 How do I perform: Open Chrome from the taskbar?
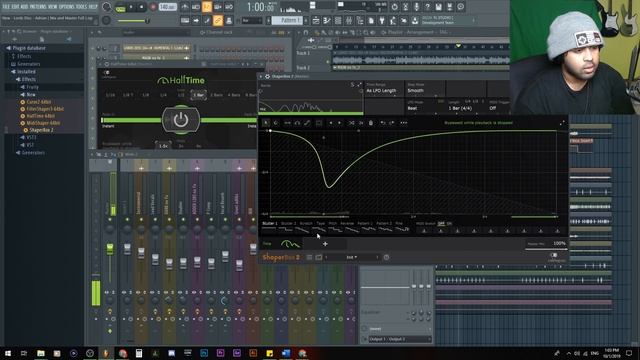[x=123, y=353]
